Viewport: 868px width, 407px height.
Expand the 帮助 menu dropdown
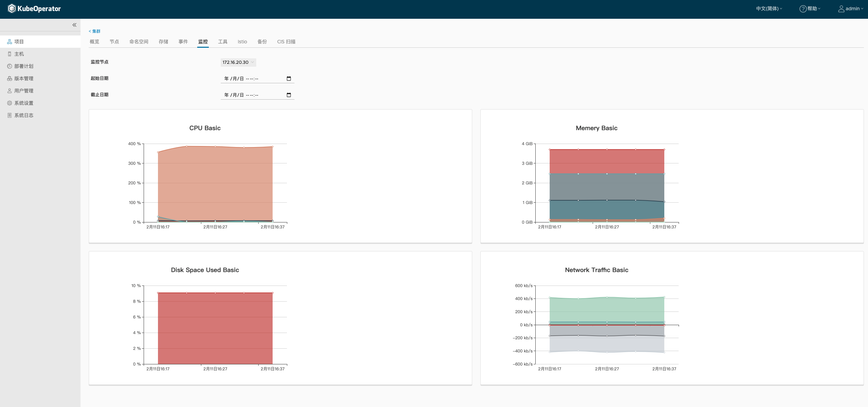point(810,9)
